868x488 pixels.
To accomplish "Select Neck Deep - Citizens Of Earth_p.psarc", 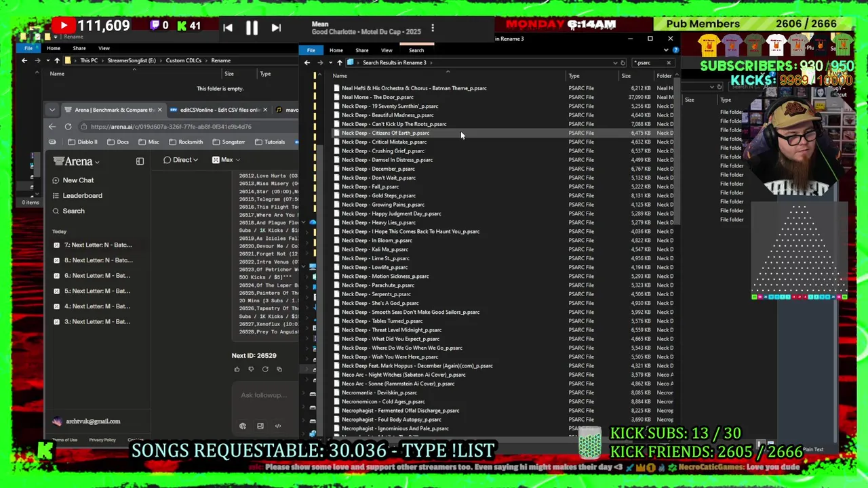I will click(385, 133).
